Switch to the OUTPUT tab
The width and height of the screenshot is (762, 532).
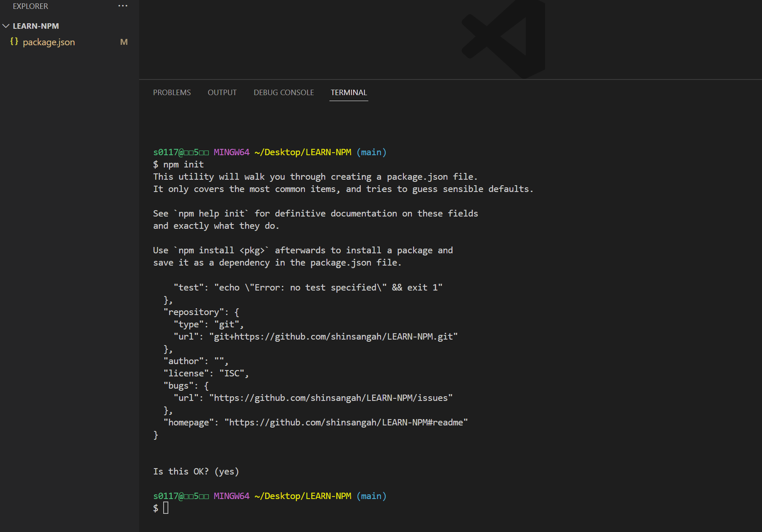[222, 92]
